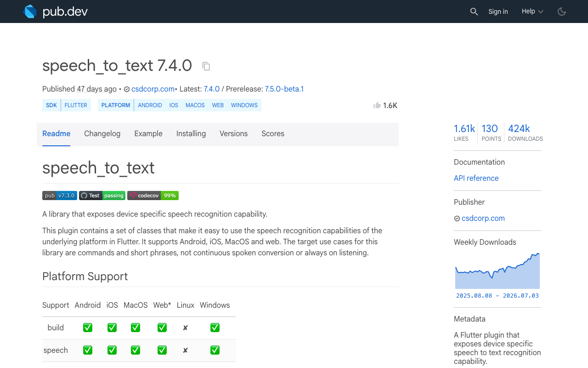Open the search magnifier icon

pos(474,11)
